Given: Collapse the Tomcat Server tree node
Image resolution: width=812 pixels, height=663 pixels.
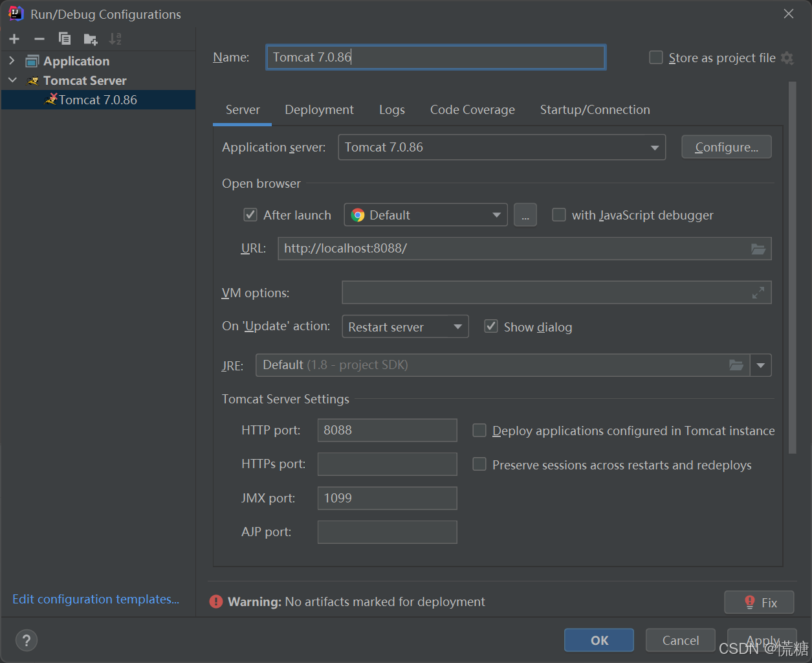Looking at the screenshot, I should (12, 80).
